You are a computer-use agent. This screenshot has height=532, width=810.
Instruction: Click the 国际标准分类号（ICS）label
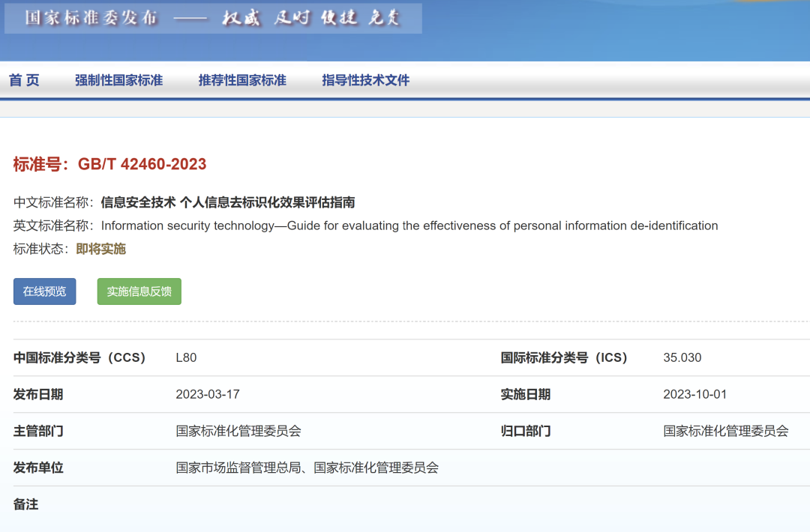tap(564, 357)
